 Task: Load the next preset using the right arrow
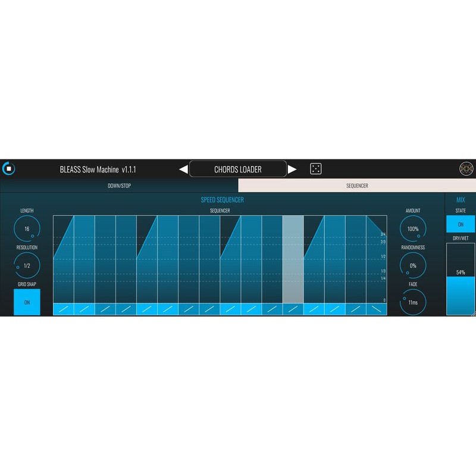click(293, 168)
